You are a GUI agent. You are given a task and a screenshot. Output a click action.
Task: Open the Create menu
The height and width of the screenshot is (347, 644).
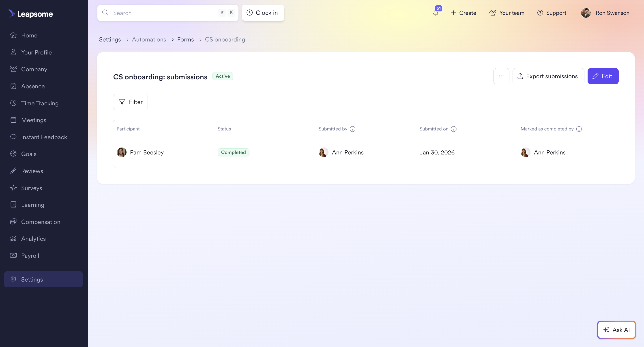coord(464,13)
